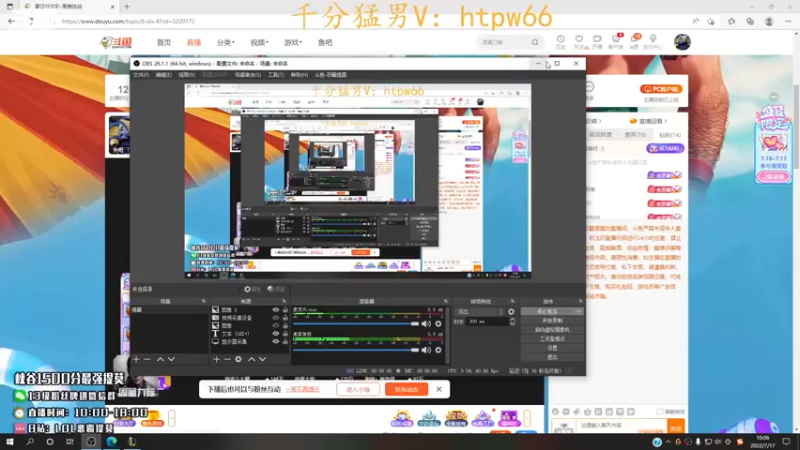Viewport: 800px width, 450px height.
Task: Move source down with arrow in Sources panel
Action: [263, 359]
